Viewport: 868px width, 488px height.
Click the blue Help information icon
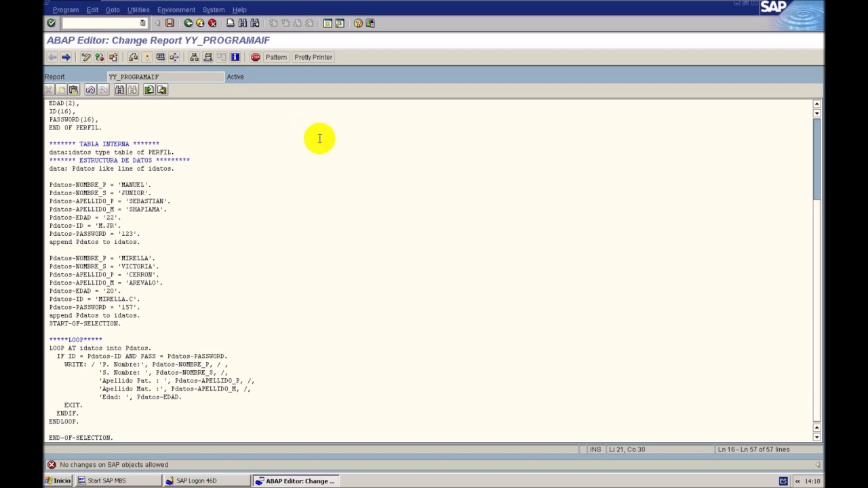pyautogui.click(x=235, y=57)
